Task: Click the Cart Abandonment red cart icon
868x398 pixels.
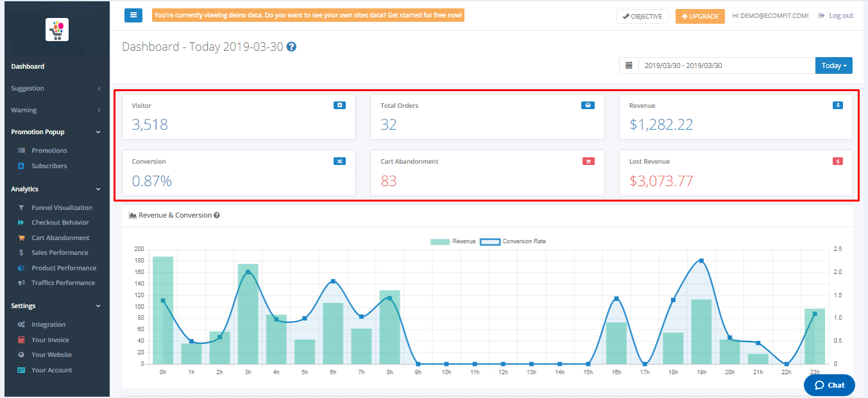Action: coord(588,161)
